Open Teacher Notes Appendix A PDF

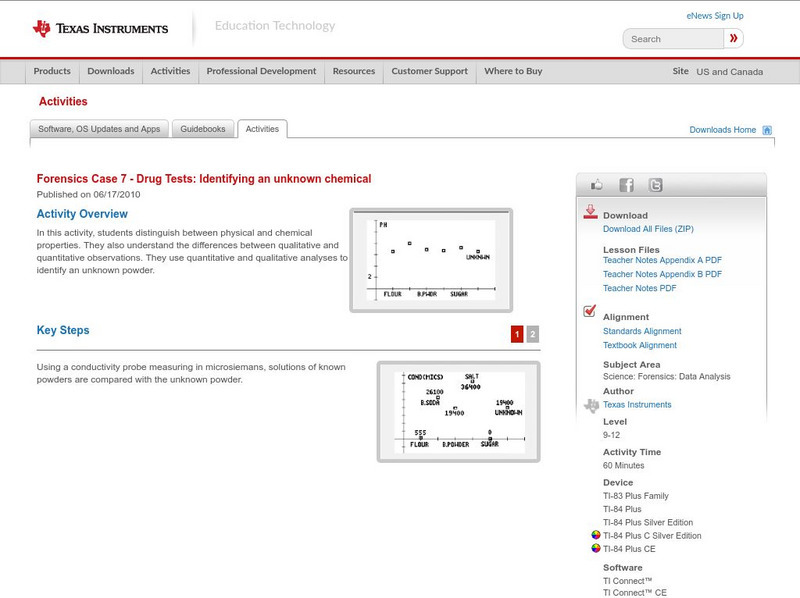click(x=662, y=260)
